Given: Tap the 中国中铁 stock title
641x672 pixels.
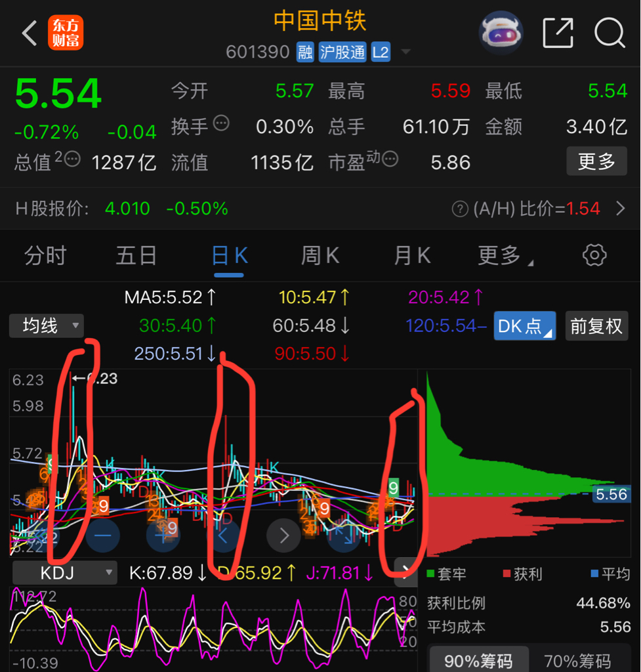Looking at the screenshot, I should pos(320,21).
